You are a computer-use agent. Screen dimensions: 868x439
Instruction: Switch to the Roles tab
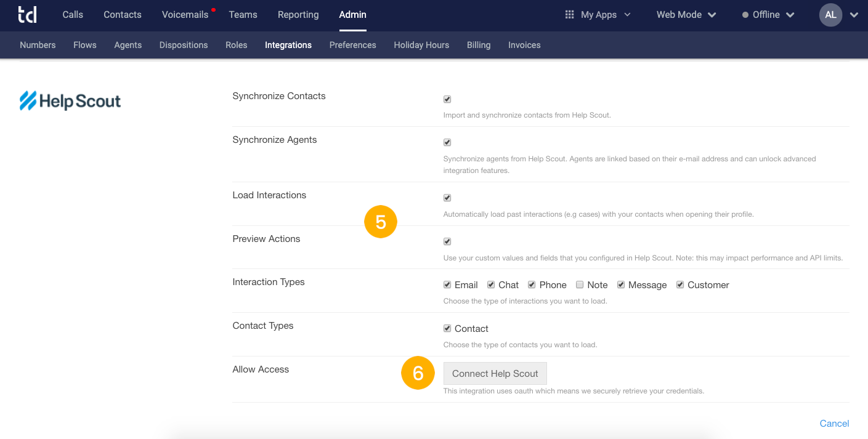(x=237, y=45)
